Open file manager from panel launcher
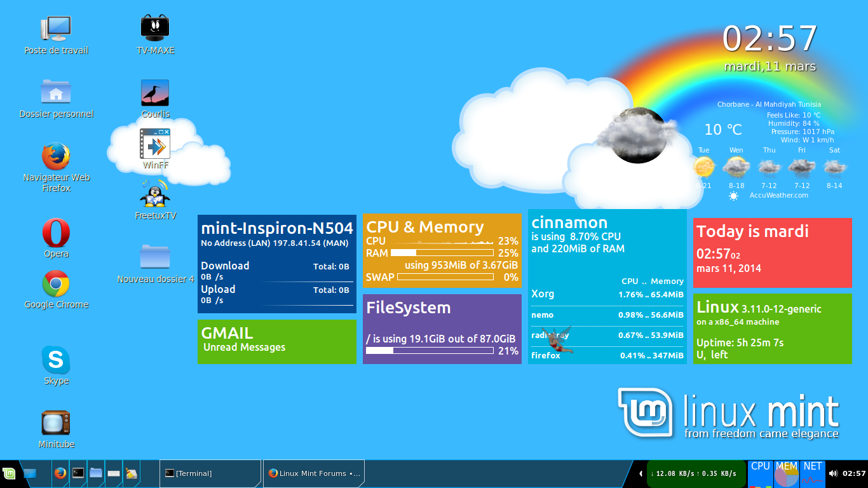The height and width of the screenshot is (488, 868). pos(96,473)
